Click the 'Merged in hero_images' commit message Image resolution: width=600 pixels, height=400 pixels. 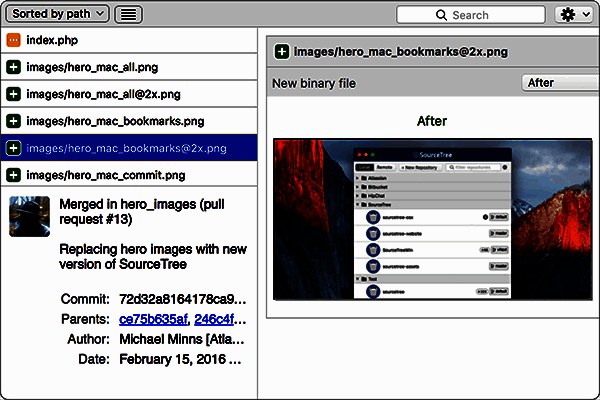tap(142, 212)
